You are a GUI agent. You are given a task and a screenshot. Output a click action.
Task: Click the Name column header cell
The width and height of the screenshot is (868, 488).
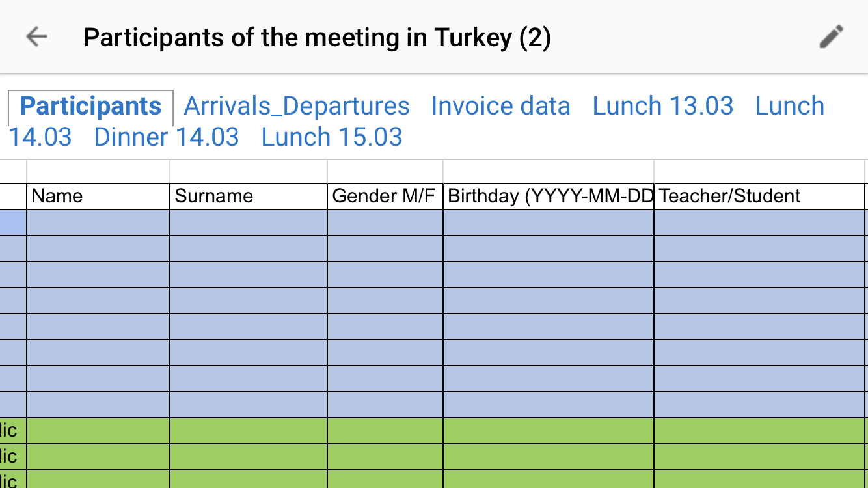98,197
